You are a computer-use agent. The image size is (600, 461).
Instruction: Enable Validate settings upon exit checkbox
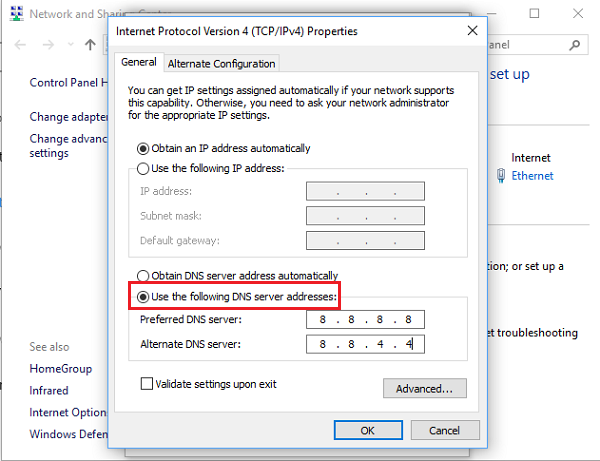148,384
